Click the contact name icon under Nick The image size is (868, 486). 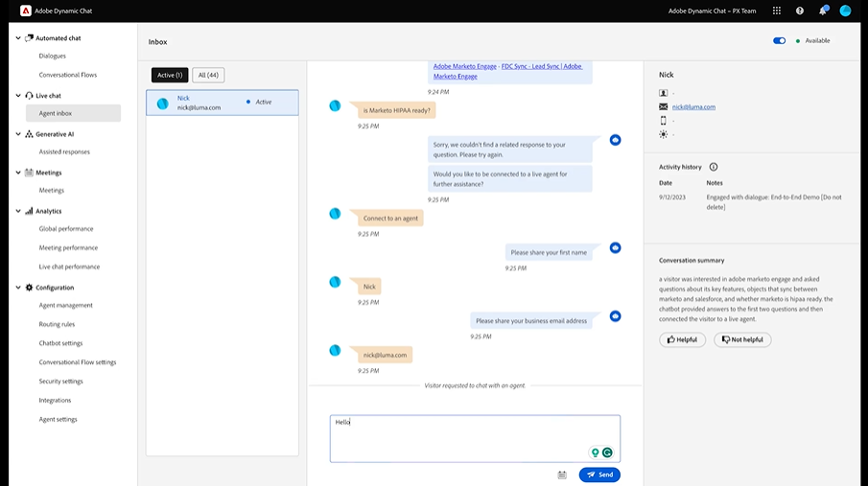coord(663,93)
